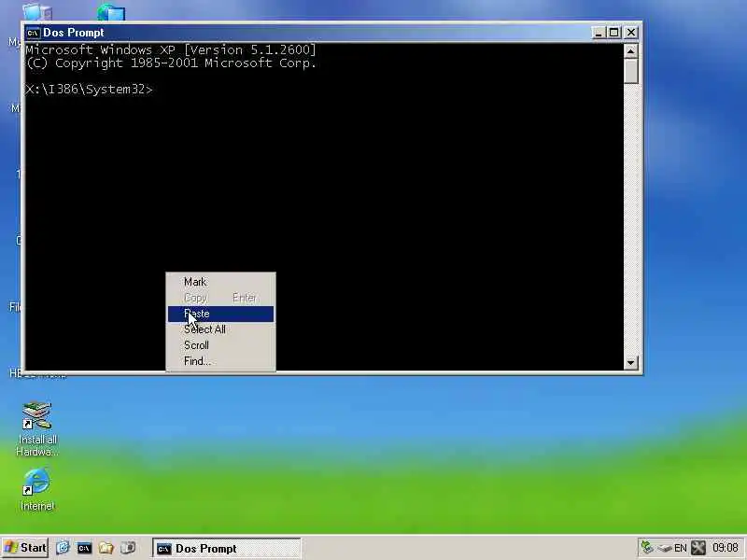The height and width of the screenshot is (560, 747).
Task: Choose Paste in the context menu
Action: click(x=220, y=314)
